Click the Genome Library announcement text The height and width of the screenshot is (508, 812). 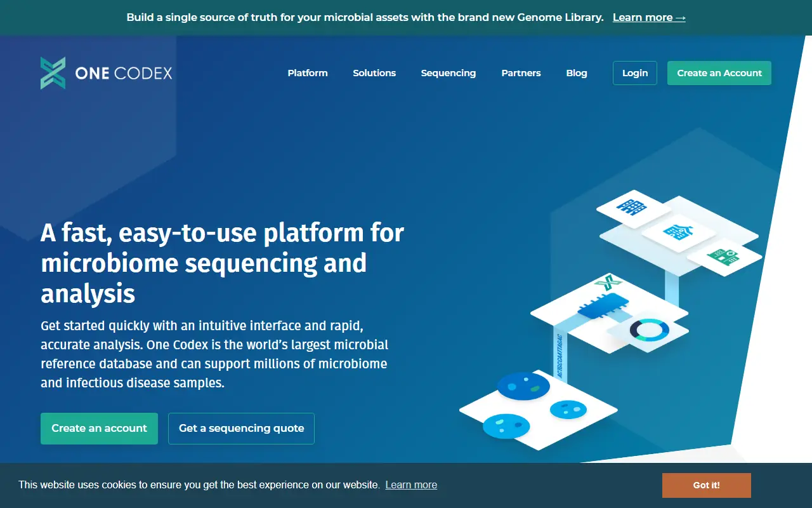tap(365, 18)
